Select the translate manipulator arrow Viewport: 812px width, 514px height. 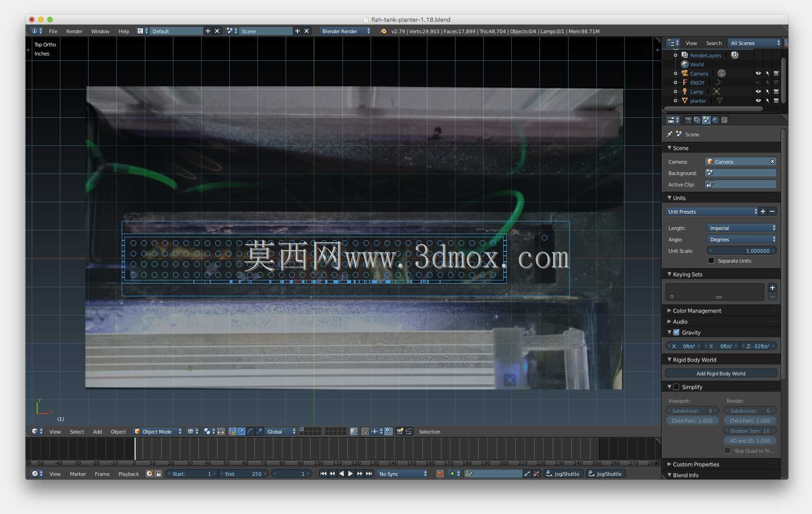[x=241, y=431]
